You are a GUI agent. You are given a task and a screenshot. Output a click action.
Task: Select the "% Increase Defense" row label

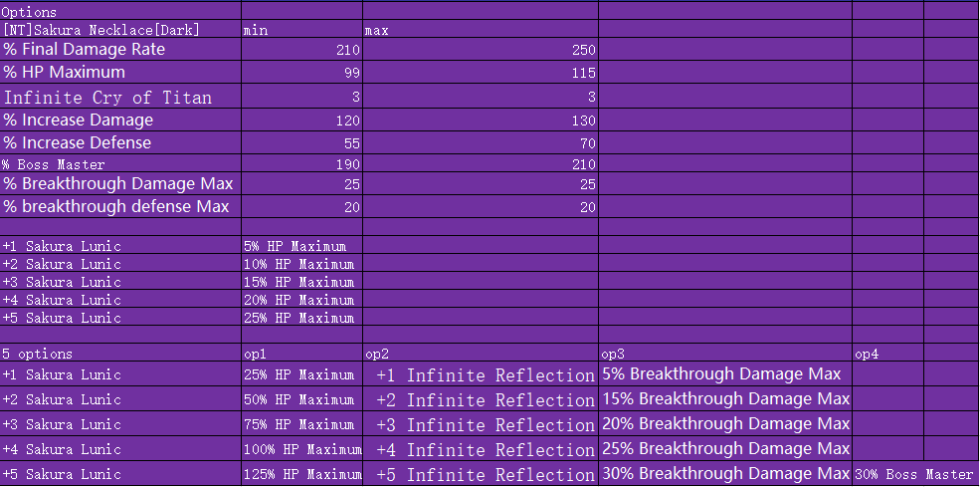(78, 142)
